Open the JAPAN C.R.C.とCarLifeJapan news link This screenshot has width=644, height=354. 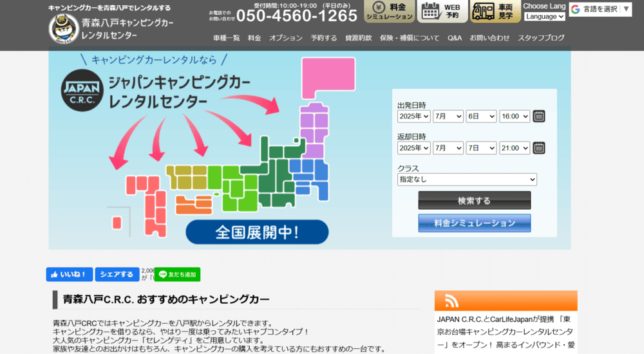(x=504, y=332)
